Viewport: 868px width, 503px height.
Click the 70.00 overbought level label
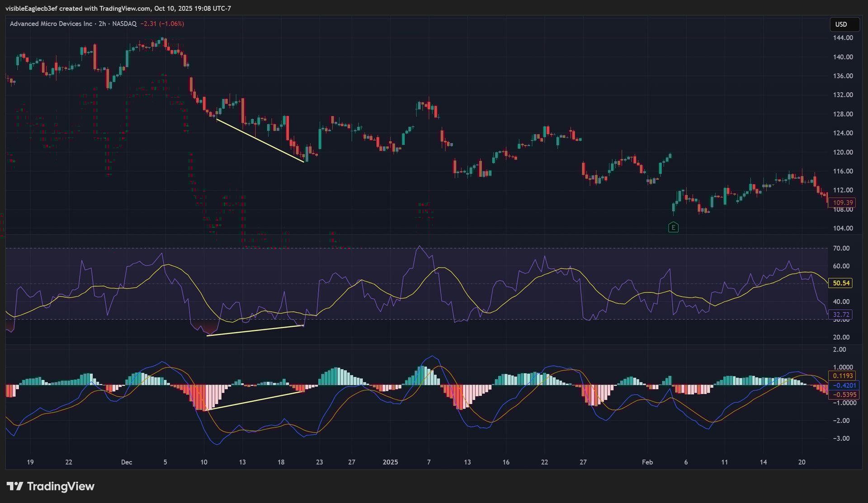tap(841, 248)
